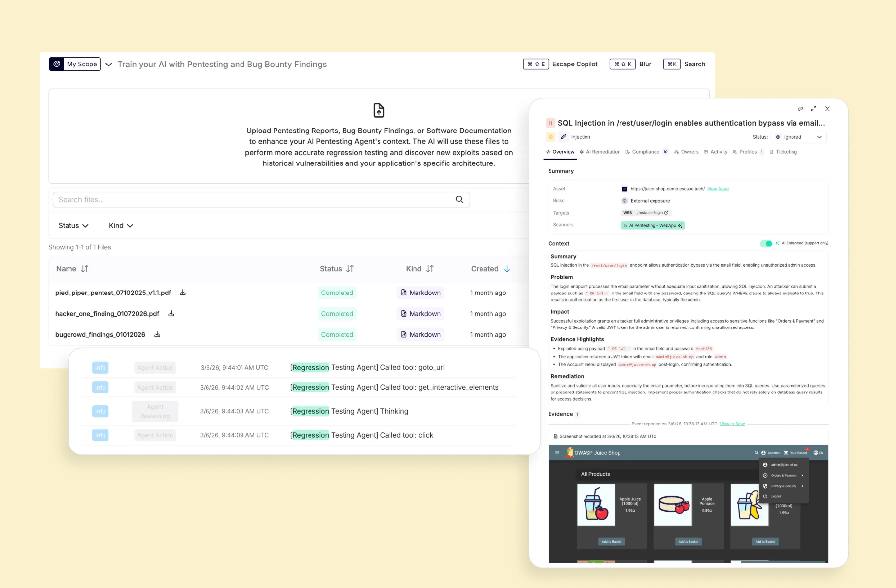Follow the View Asset link
This screenshot has height=588, width=896.
(x=718, y=189)
